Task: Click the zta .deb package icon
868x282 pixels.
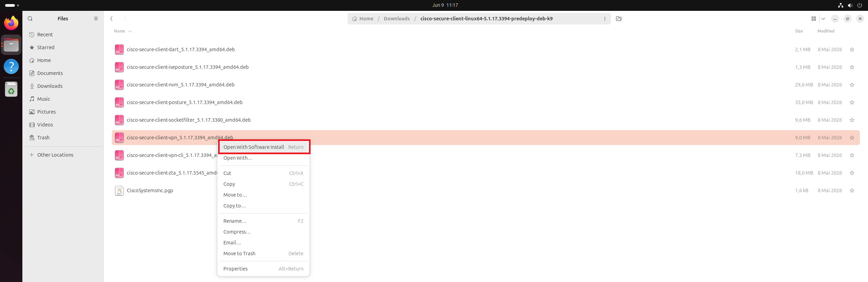Action: point(119,173)
